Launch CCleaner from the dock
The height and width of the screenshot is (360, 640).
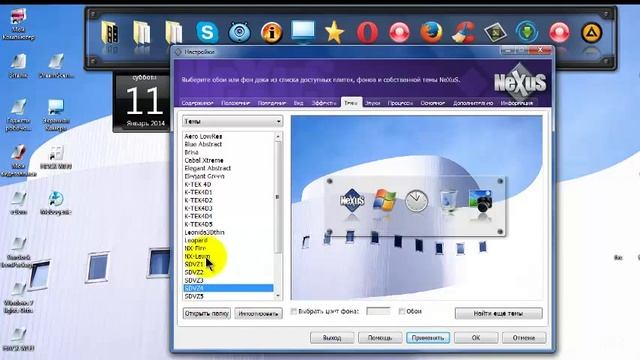(463, 32)
